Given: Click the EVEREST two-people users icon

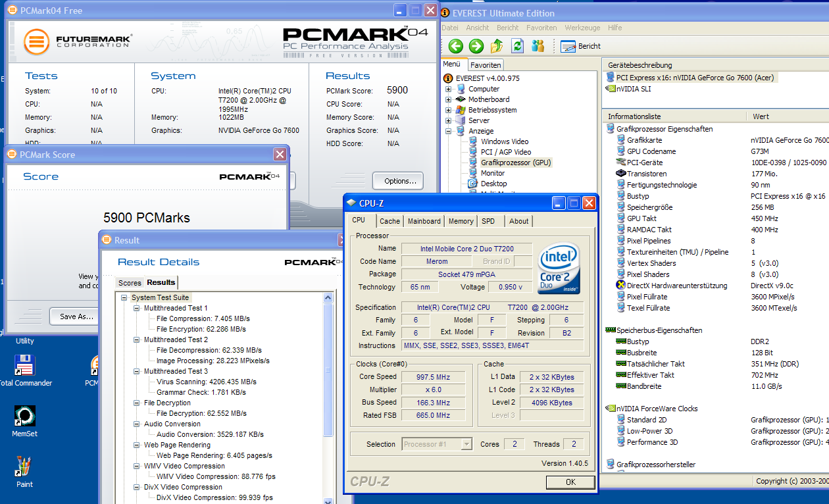Looking at the screenshot, I should point(538,45).
